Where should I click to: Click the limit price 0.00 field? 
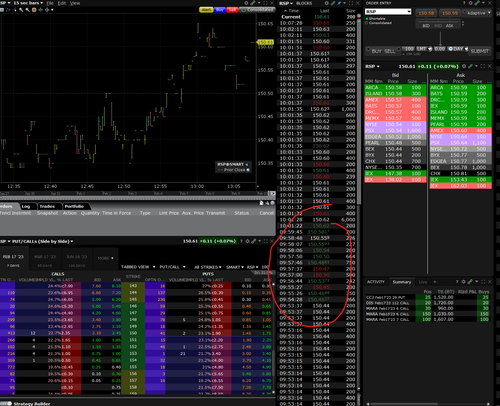coord(440,49)
